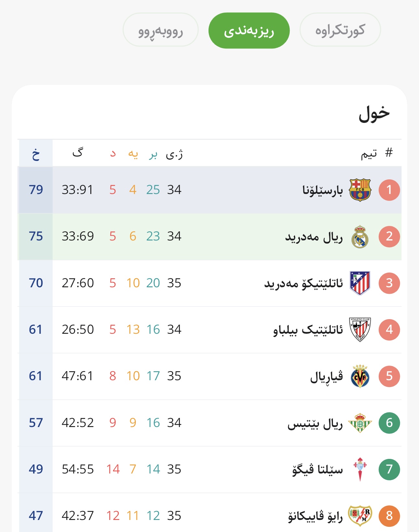Click the Real Betis crest icon
Viewport: 419px width, 532px height.
click(360, 423)
